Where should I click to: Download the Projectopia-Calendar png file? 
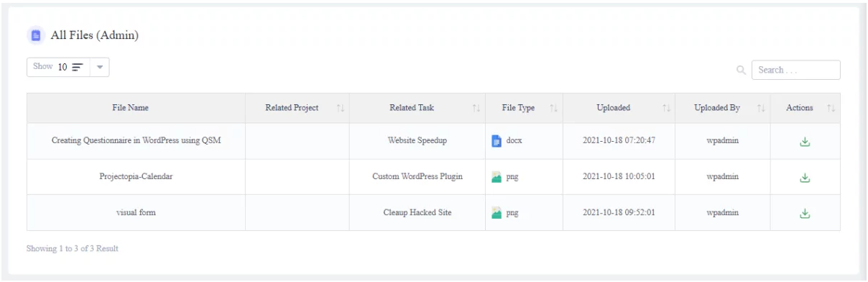pos(805,177)
